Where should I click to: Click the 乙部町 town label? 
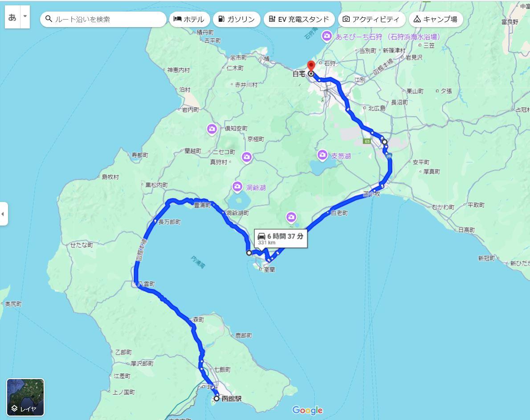point(123,352)
